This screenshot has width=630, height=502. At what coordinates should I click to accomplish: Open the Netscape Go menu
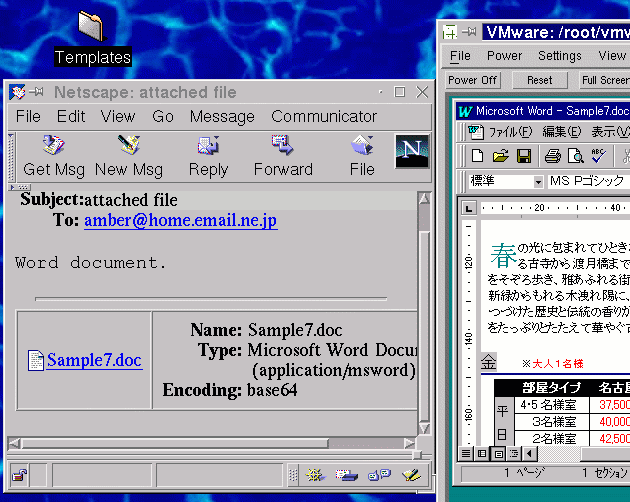163,116
